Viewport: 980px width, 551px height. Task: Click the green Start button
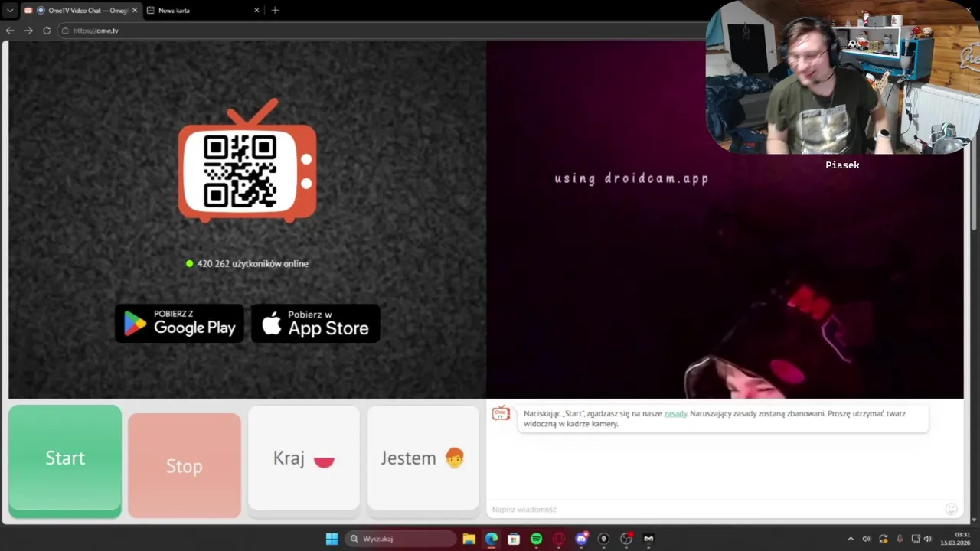pyautogui.click(x=65, y=460)
